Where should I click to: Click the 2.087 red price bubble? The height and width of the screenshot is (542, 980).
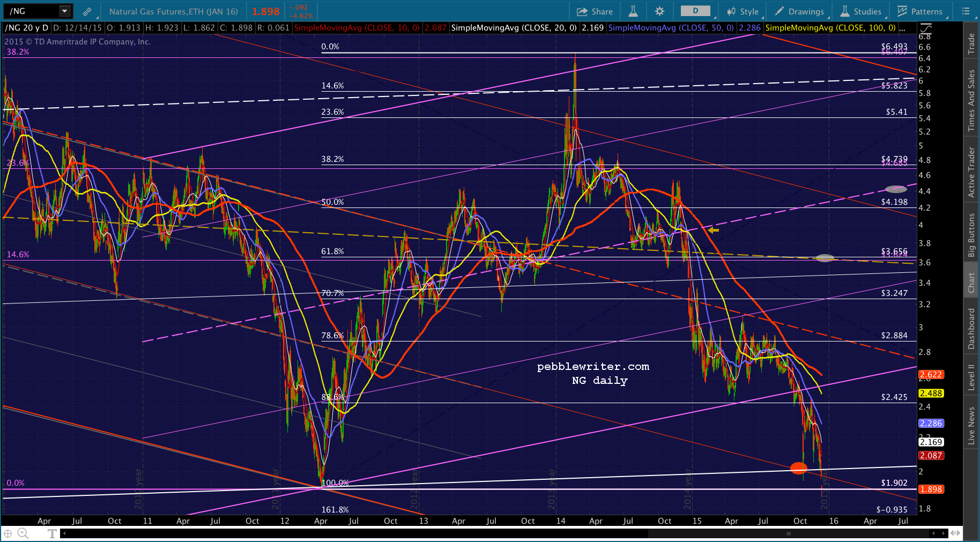[931, 456]
